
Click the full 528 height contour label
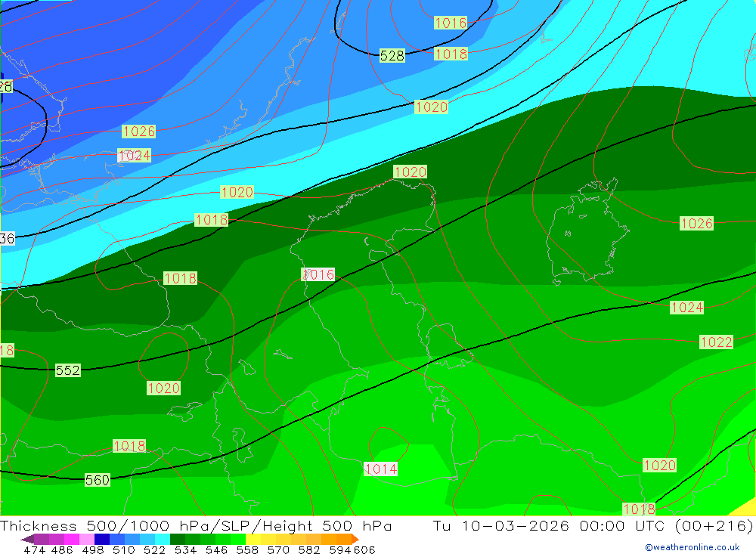tap(392, 56)
